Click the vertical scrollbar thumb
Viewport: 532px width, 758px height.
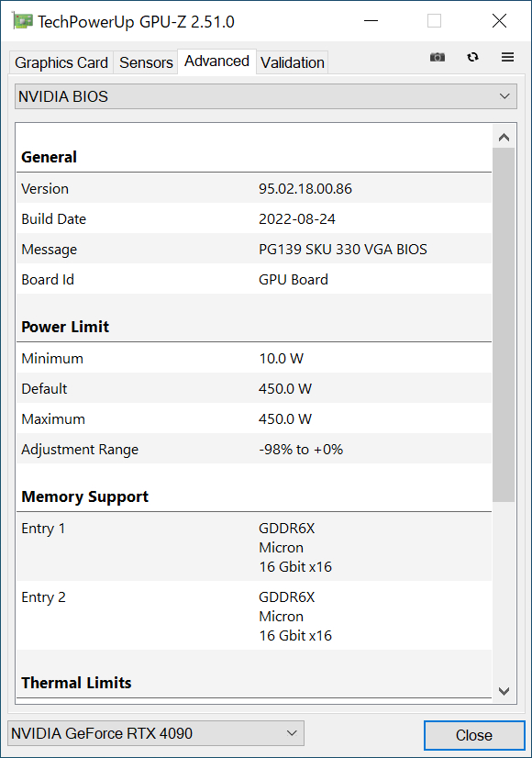(x=504, y=325)
